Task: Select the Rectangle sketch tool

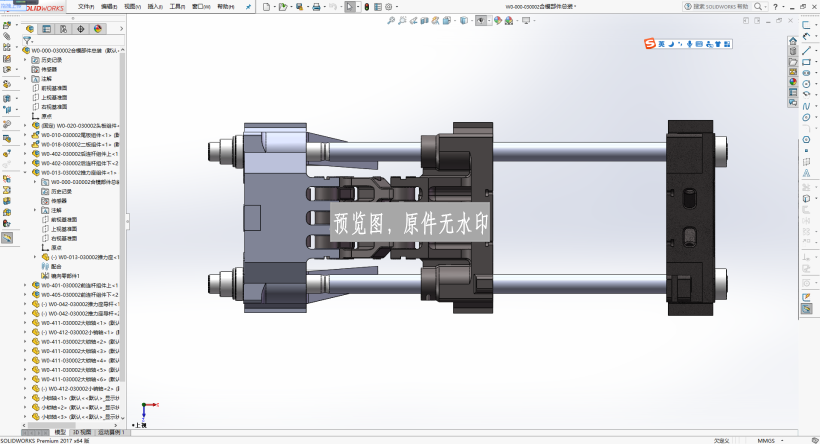Action: coord(806,62)
